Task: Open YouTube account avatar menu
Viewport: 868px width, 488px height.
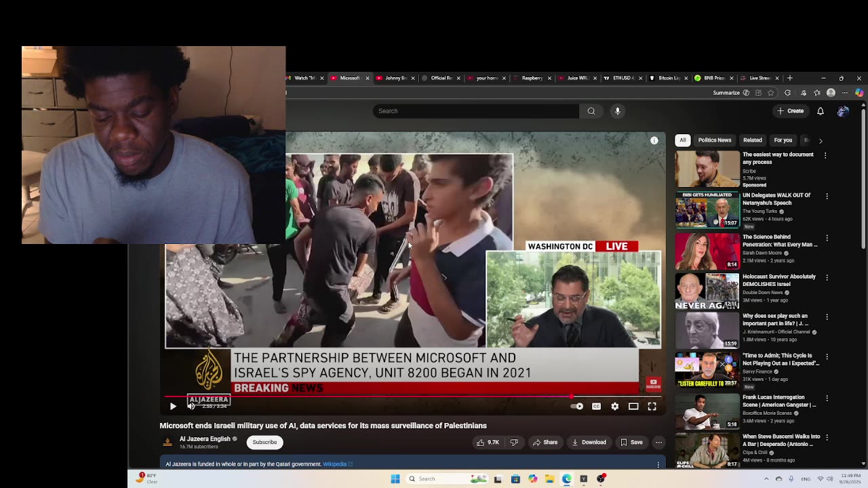Action: [x=843, y=110]
